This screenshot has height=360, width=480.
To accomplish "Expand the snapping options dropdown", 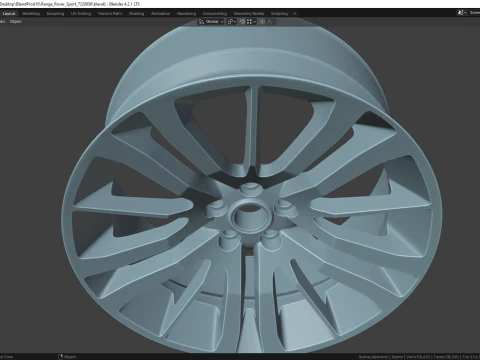I will tap(251, 22).
